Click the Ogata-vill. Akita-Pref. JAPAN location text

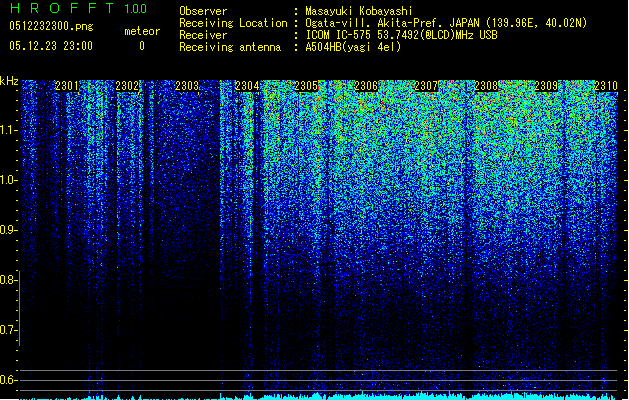tap(446, 23)
